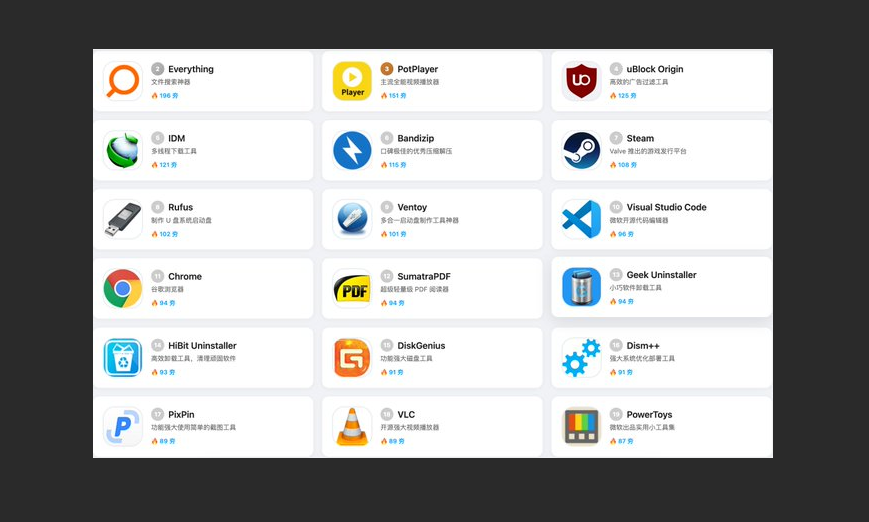Screen dimensions: 869x522
Task: Choose the PowerToys title
Action: [649, 414]
